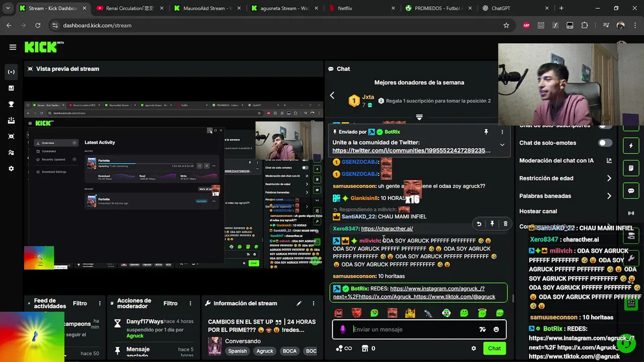Open the characther.ai link from Xero8347
The height and width of the screenshot is (362, 644).
click(x=387, y=229)
